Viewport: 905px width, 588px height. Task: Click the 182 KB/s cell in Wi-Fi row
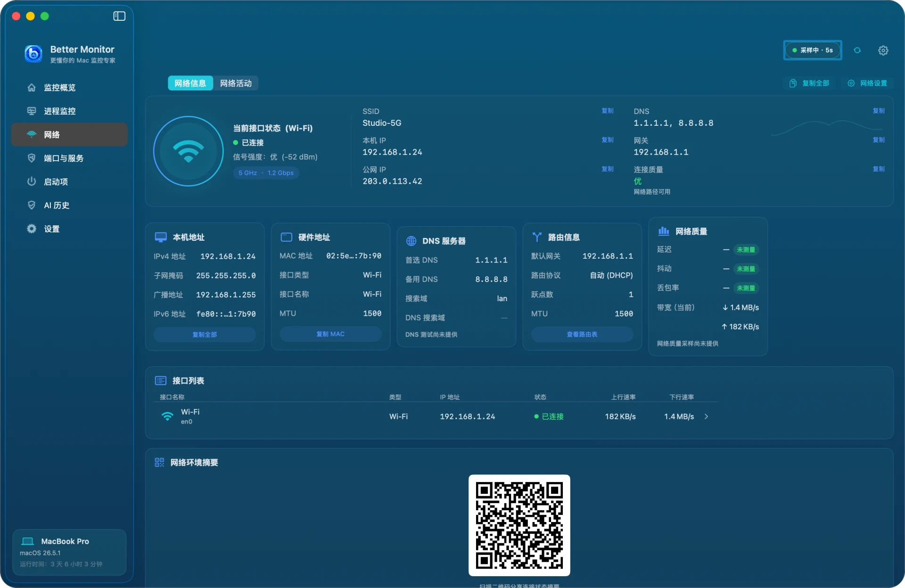(620, 416)
